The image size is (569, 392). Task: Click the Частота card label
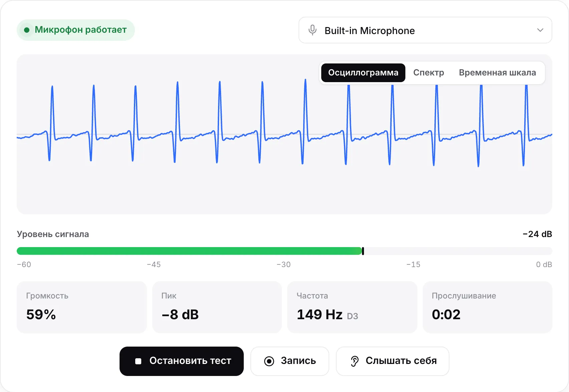pyautogui.click(x=312, y=296)
